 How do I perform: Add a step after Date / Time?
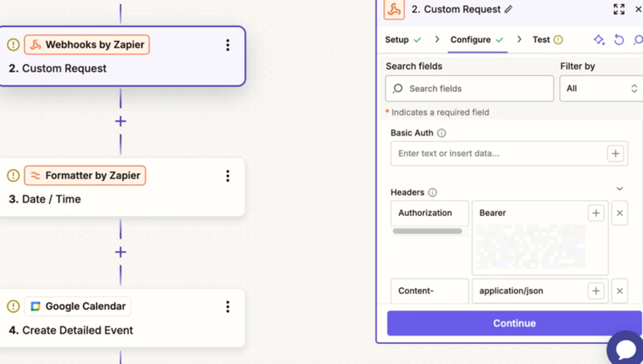(121, 252)
